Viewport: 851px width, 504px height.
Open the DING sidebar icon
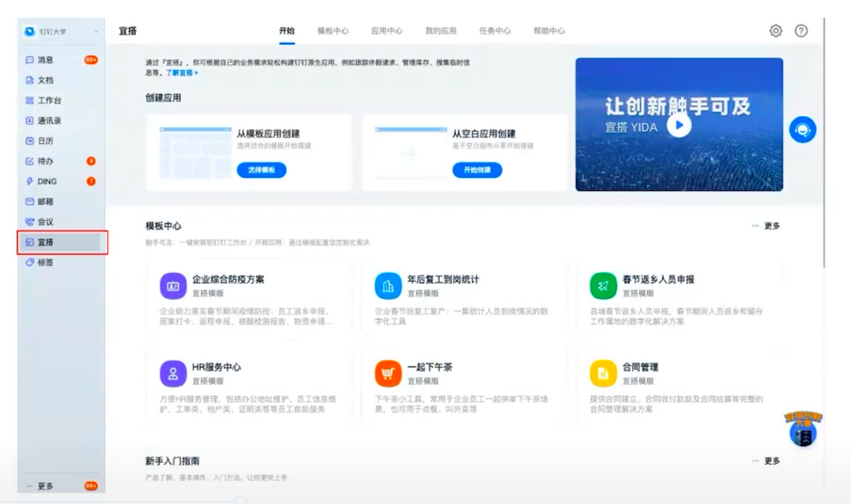click(29, 181)
